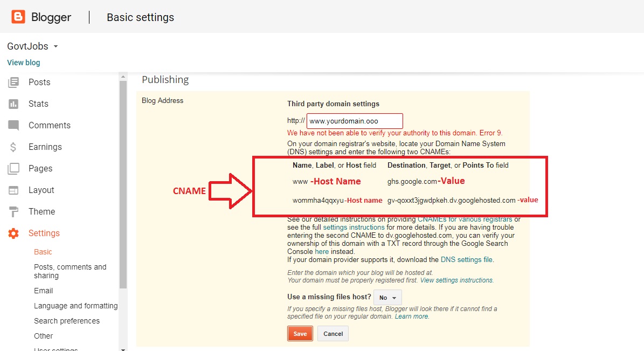The image size is (644, 351).
Task: Click the Basic settings page title
Action: 141,17
